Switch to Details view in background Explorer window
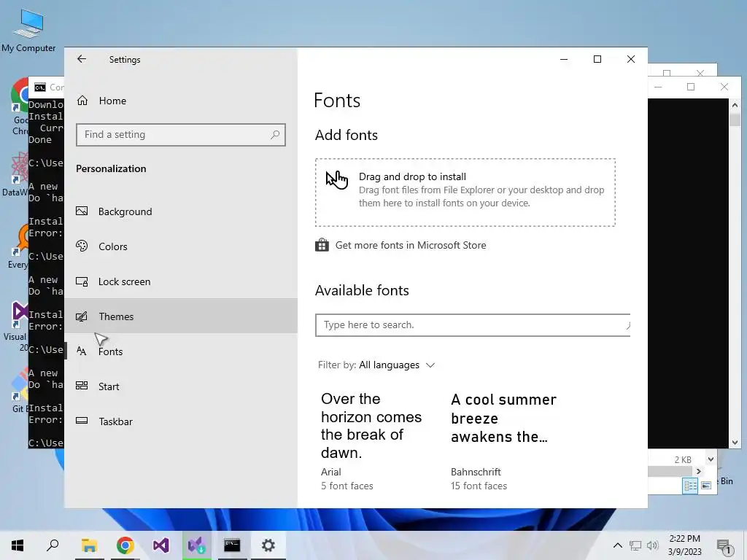Viewport: 747px width, 560px height. (690, 486)
